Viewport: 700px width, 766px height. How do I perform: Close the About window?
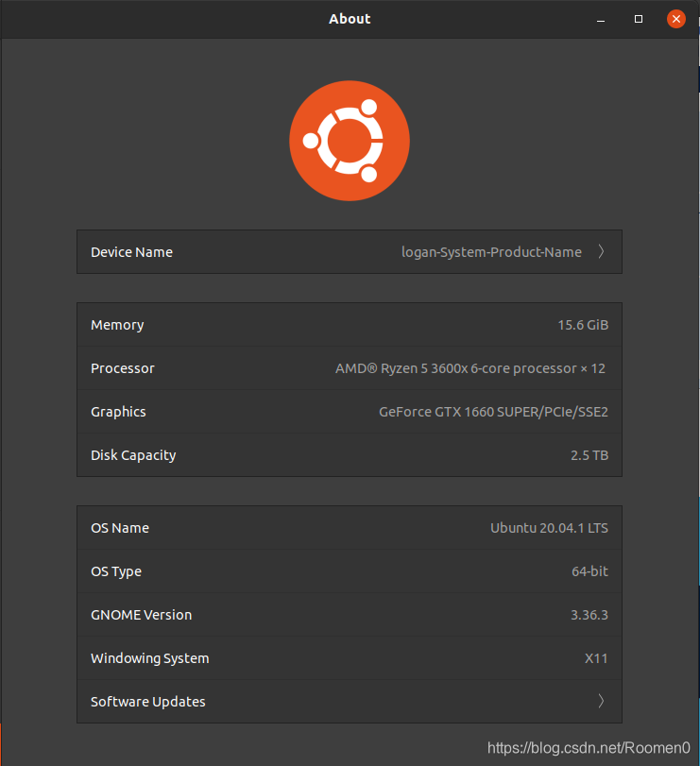tap(676, 19)
